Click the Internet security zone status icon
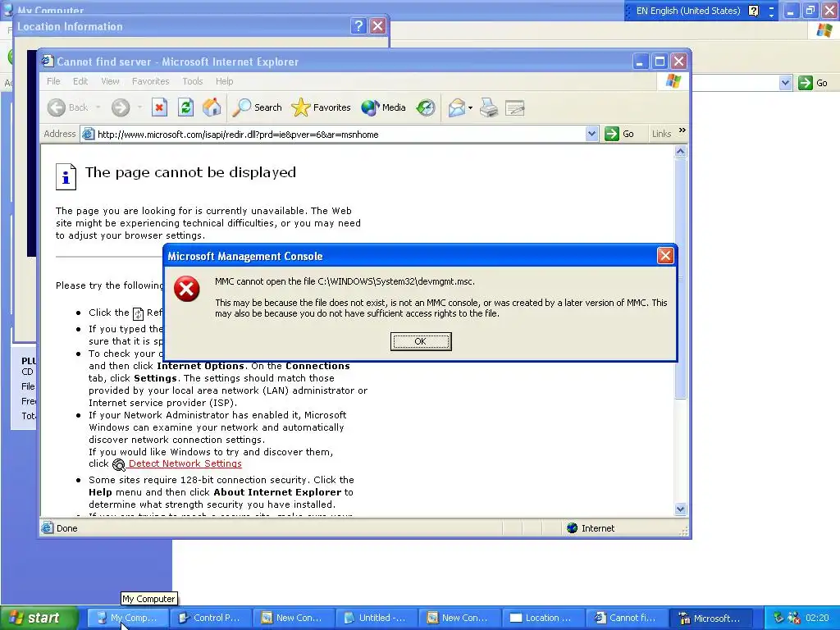 pos(572,528)
